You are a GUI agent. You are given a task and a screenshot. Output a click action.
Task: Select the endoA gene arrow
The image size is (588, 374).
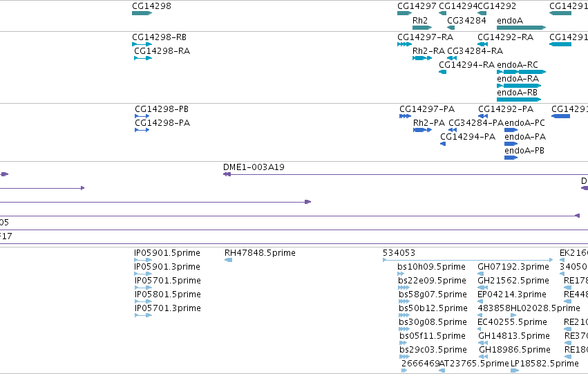(x=521, y=28)
